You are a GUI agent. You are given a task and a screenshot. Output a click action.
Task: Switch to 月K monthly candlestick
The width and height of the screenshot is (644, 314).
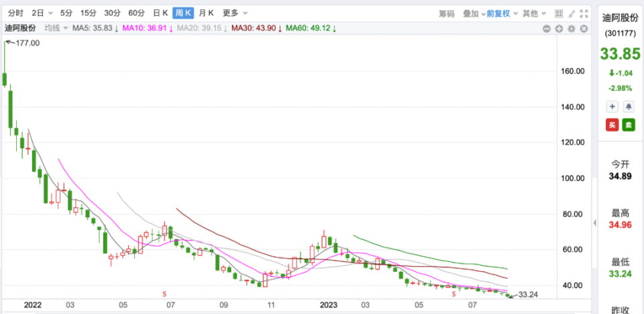point(206,13)
